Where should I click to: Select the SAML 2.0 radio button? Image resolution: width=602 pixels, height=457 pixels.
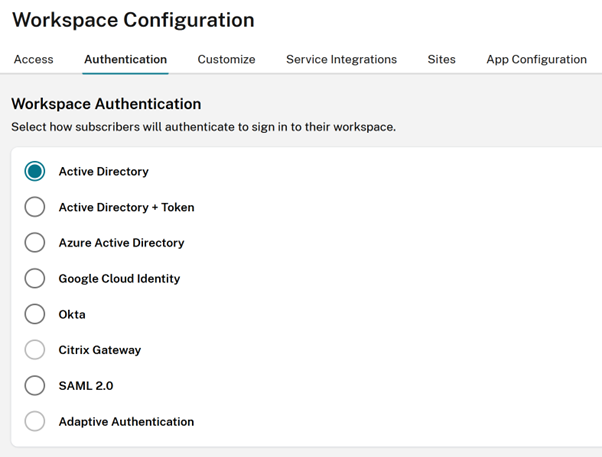tap(35, 386)
